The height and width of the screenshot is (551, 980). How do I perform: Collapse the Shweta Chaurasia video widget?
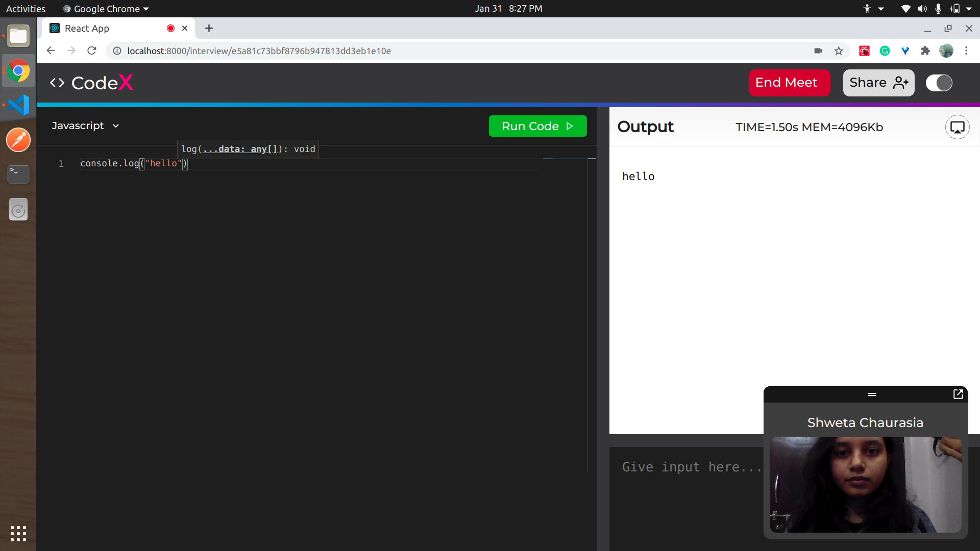[872, 394]
